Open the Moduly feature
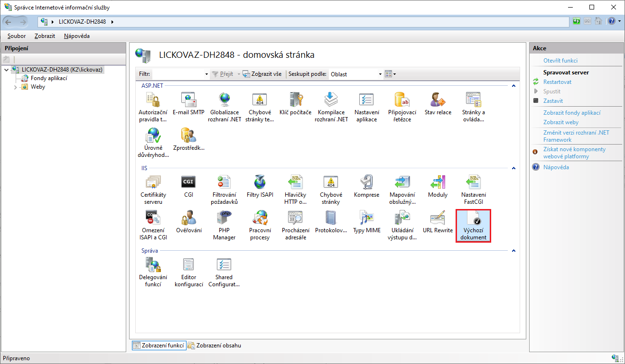The height and width of the screenshot is (364, 625). 438,186
